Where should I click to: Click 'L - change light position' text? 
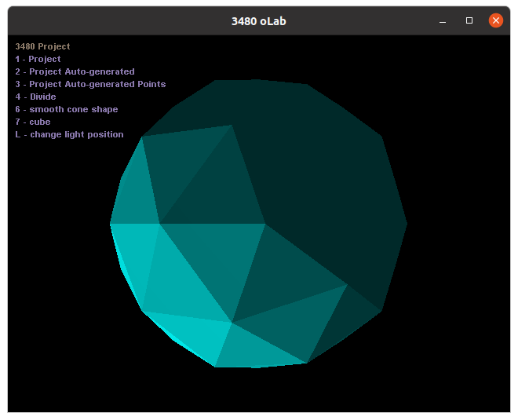click(69, 134)
